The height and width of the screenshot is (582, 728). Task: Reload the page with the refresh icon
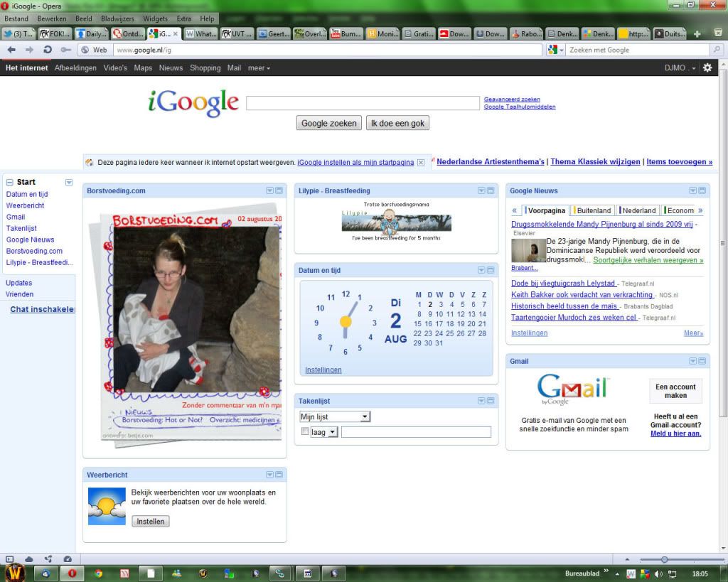(48, 50)
